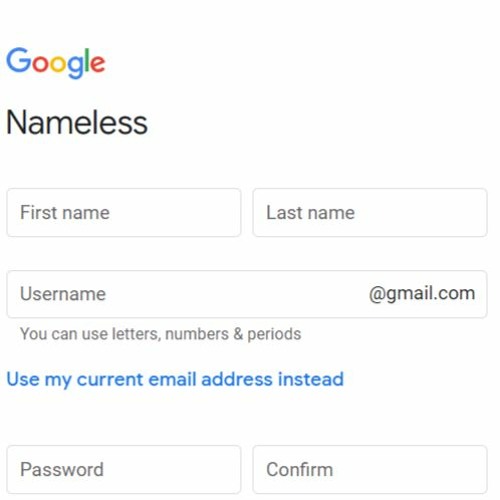Screen dimensions: 500x500
Task: Click the 'Password' placeholder label
Action: point(62,469)
